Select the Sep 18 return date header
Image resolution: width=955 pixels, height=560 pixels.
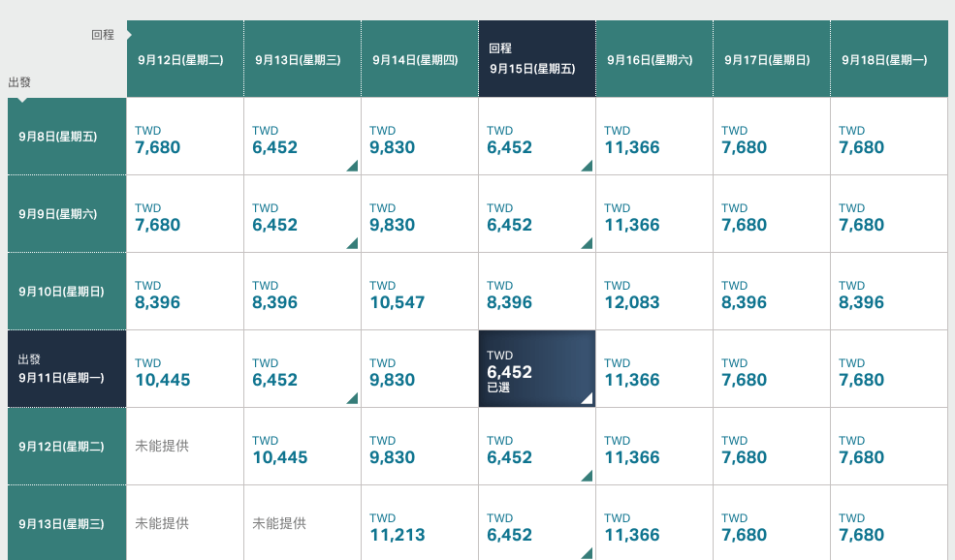(x=889, y=59)
